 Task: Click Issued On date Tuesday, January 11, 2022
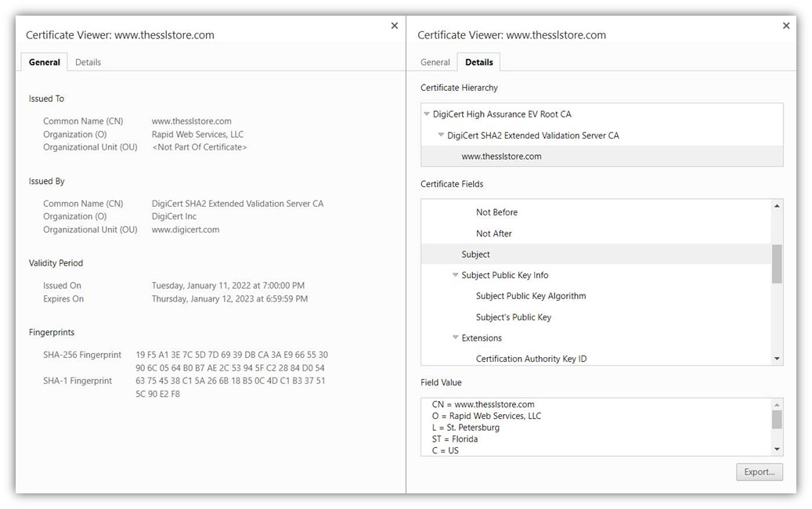point(228,285)
